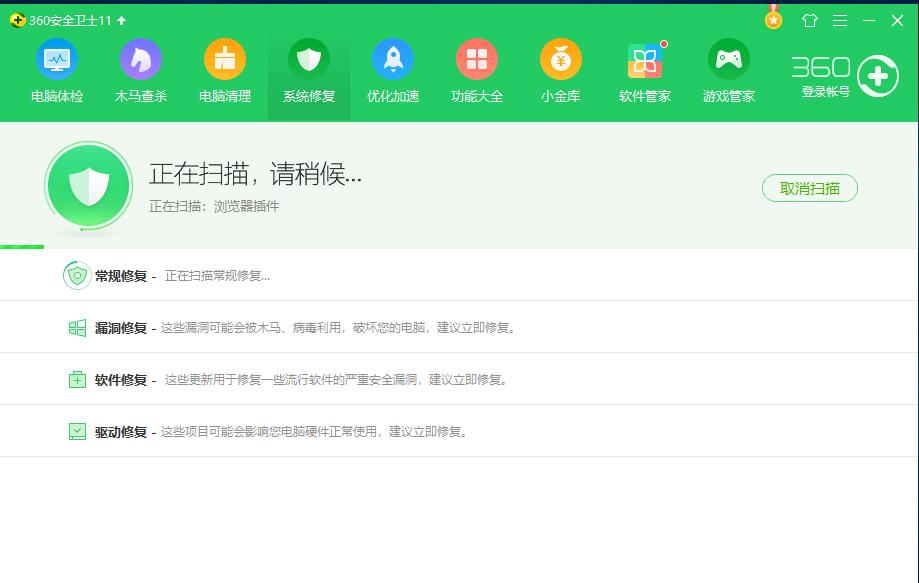Click the 常规修复 regular repair icon
919x583 pixels.
click(76, 275)
